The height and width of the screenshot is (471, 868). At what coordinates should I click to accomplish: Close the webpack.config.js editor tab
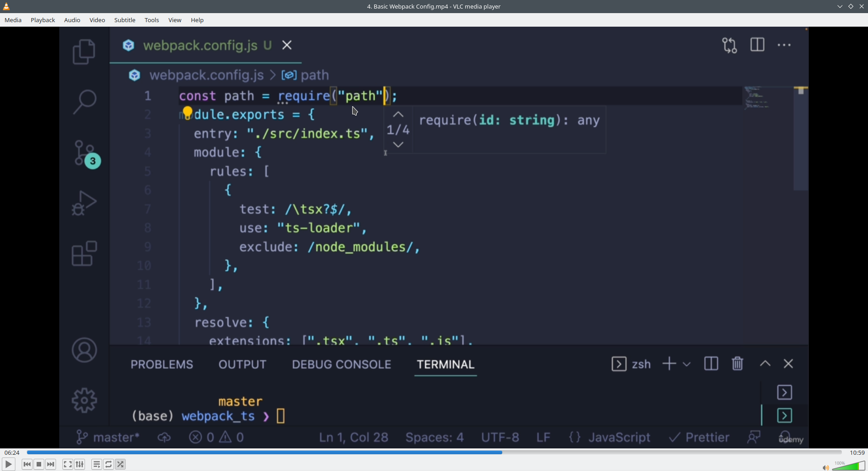tap(287, 45)
